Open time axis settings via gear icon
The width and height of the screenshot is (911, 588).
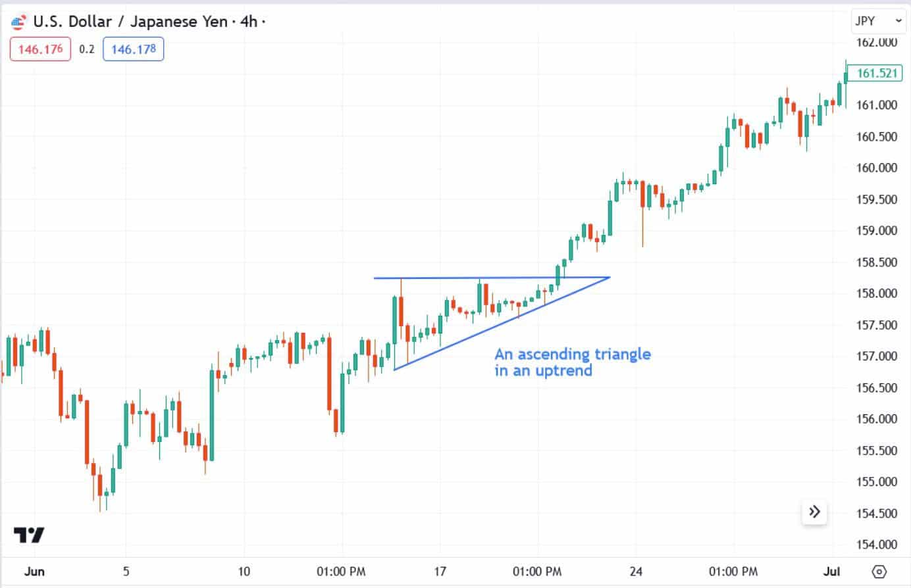[881, 573]
